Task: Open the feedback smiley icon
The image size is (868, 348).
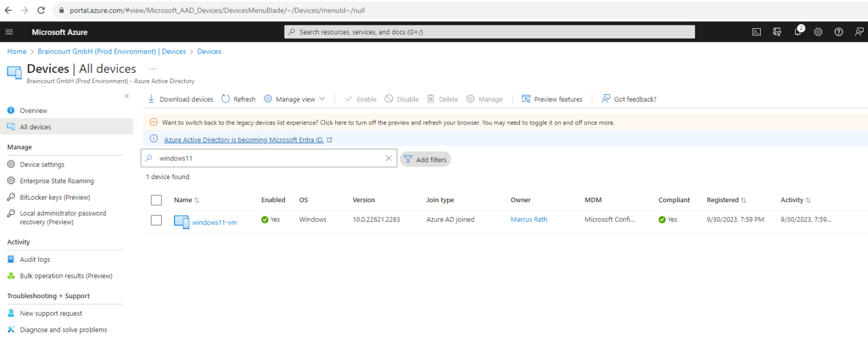Action: click(859, 32)
